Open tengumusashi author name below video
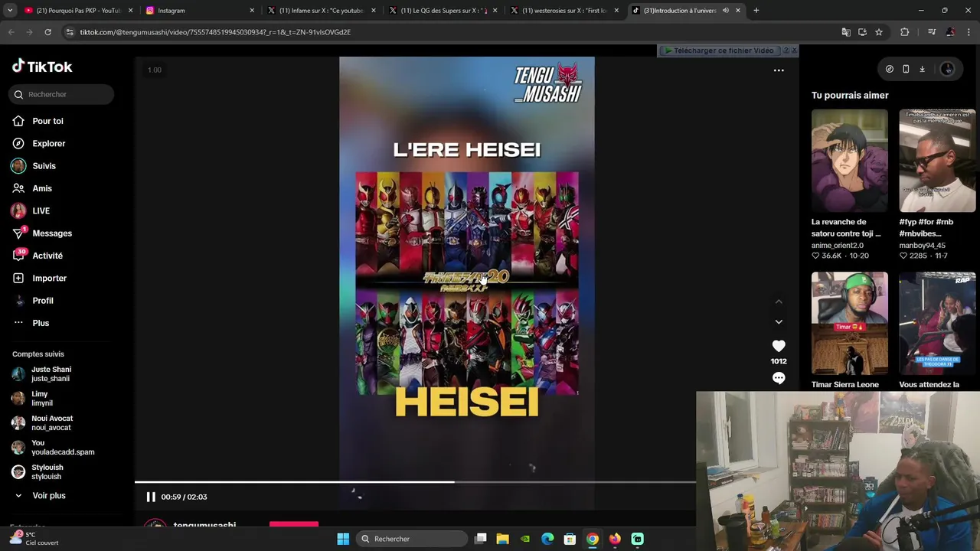The width and height of the screenshot is (980, 551). pyautogui.click(x=204, y=525)
